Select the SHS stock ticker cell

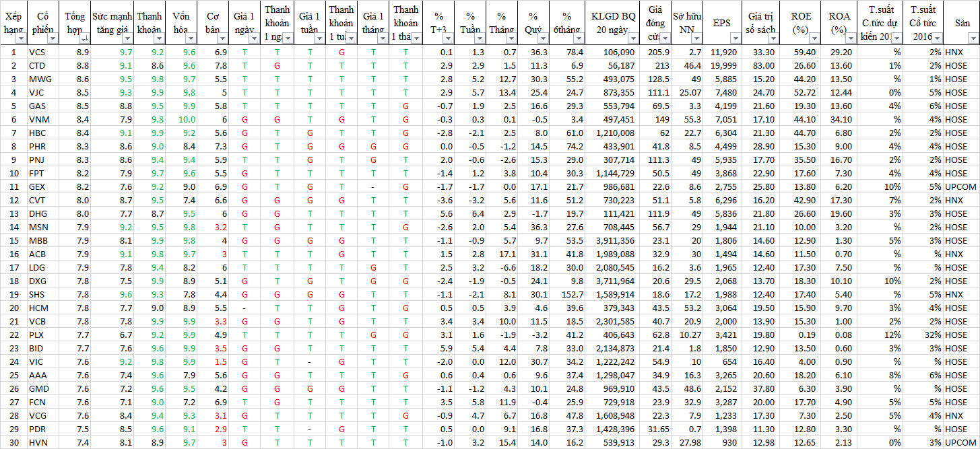(44, 294)
